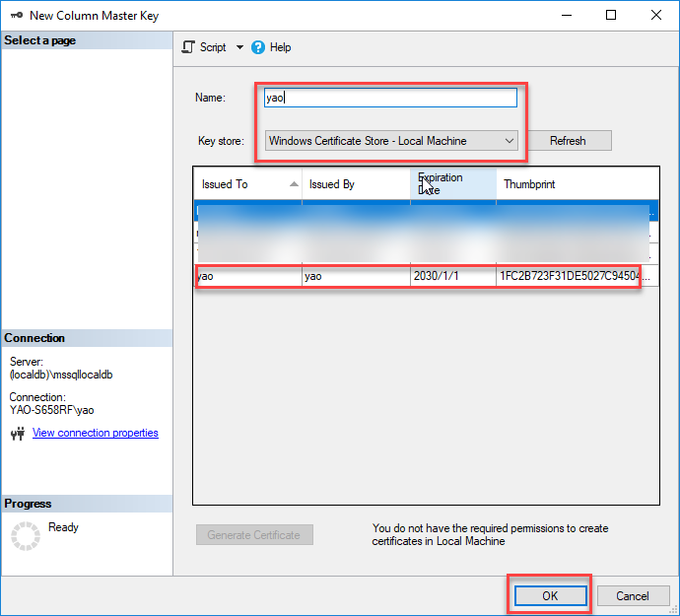Click the Script toolbar button
The width and height of the screenshot is (680, 616).
pos(204,47)
